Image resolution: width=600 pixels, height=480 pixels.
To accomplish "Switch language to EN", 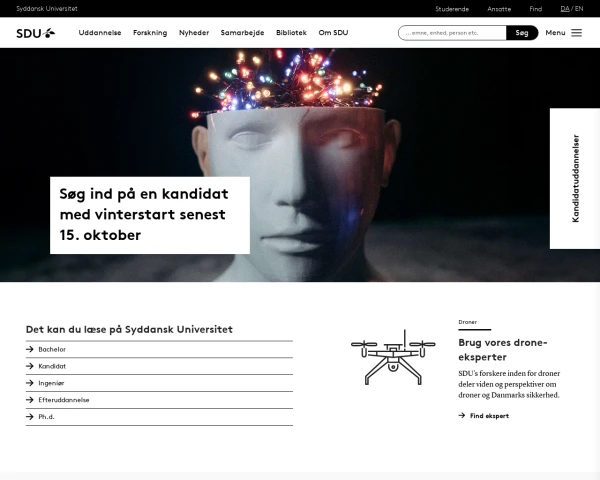I will 579,8.
